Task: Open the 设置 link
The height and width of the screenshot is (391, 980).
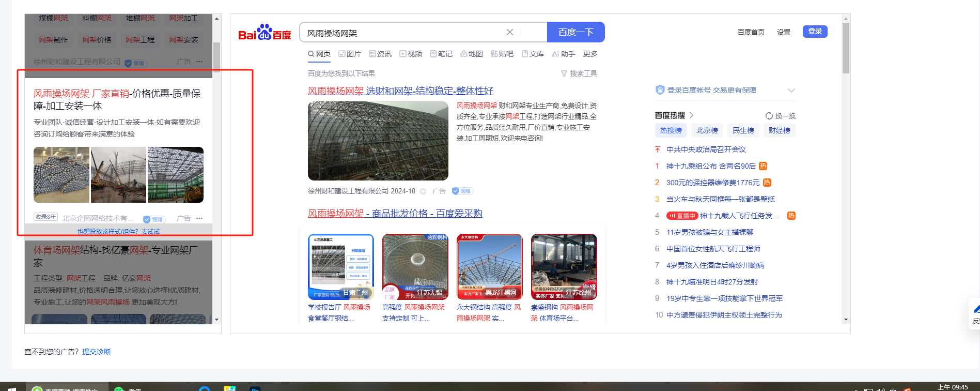Action: [x=784, y=32]
